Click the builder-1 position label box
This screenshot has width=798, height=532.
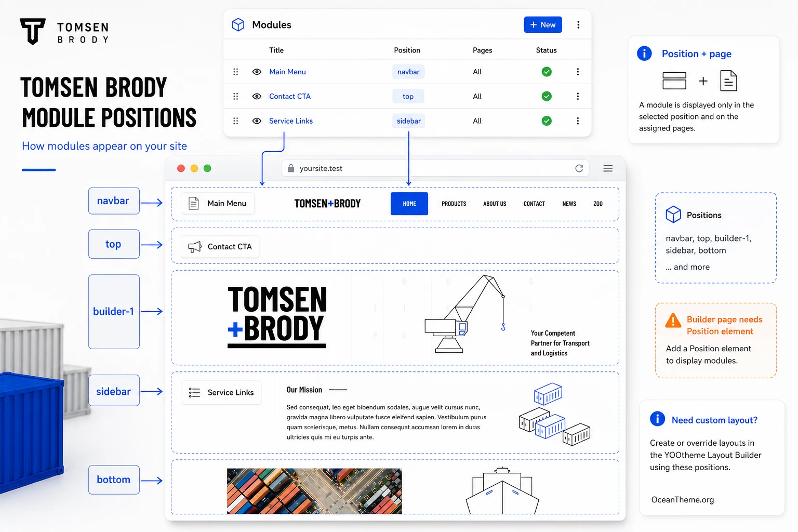click(x=114, y=311)
